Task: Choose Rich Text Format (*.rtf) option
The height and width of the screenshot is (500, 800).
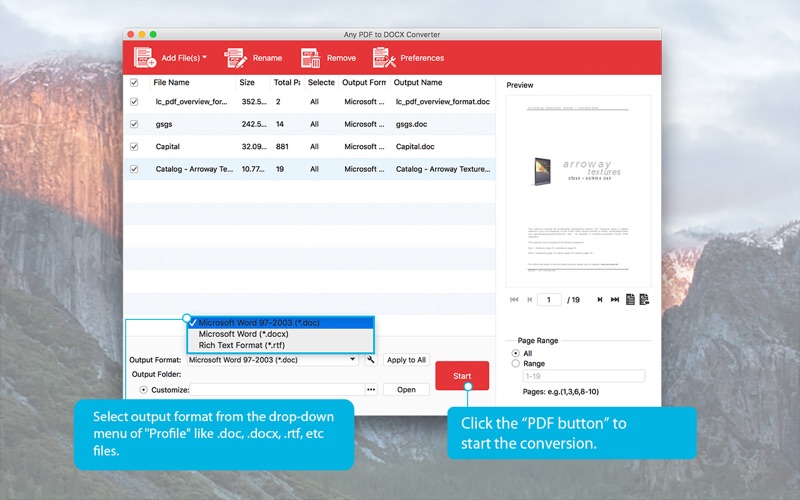Action: (281, 345)
